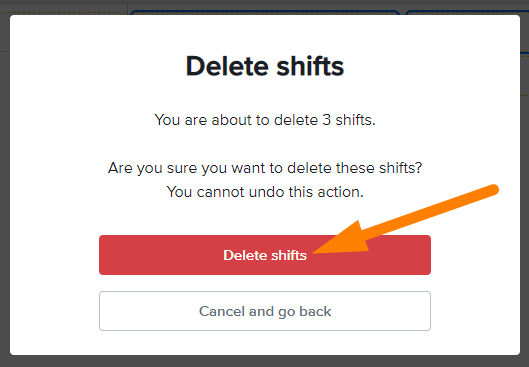The width and height of the screenshot is (529, 367).
Task: Select the second blue shift block at top right
Action: [467, 12]
